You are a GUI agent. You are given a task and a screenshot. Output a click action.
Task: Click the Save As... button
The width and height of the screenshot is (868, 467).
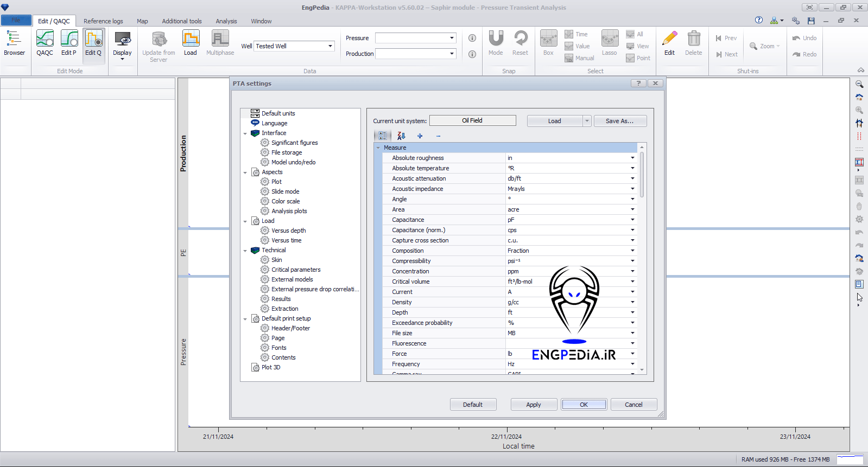620,121
